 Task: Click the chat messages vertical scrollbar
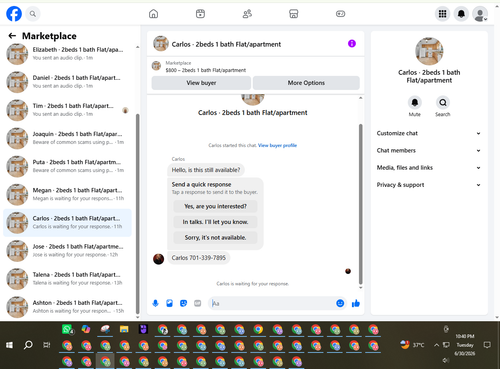[x=360, y=203]
